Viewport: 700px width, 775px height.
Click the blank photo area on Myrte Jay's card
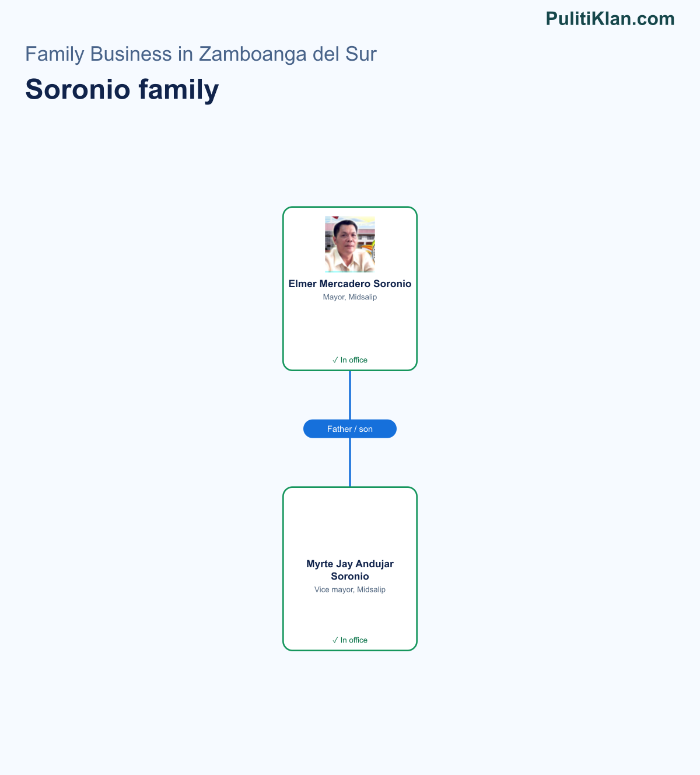pyautogui.click(x=350, y=525)
